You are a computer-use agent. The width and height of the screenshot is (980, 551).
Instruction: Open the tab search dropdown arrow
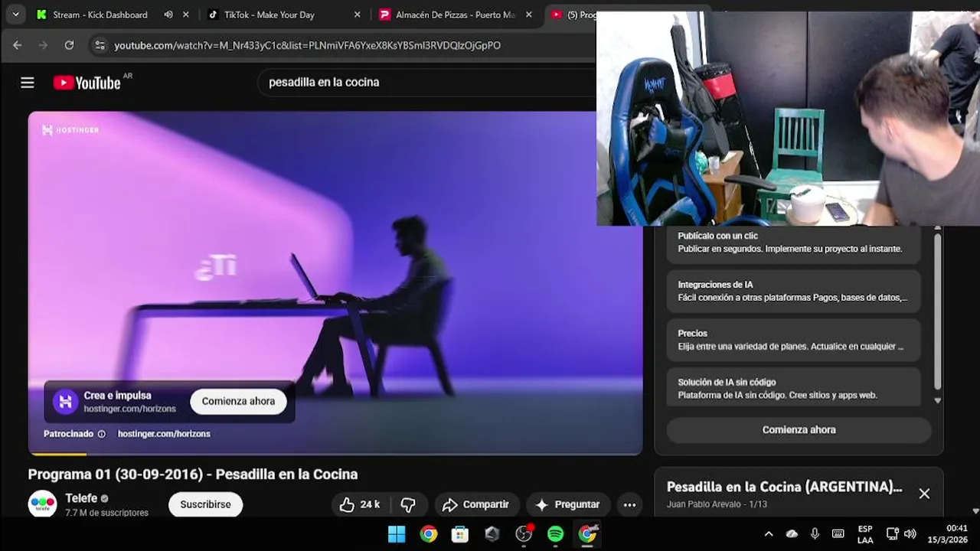click(15, 15)
